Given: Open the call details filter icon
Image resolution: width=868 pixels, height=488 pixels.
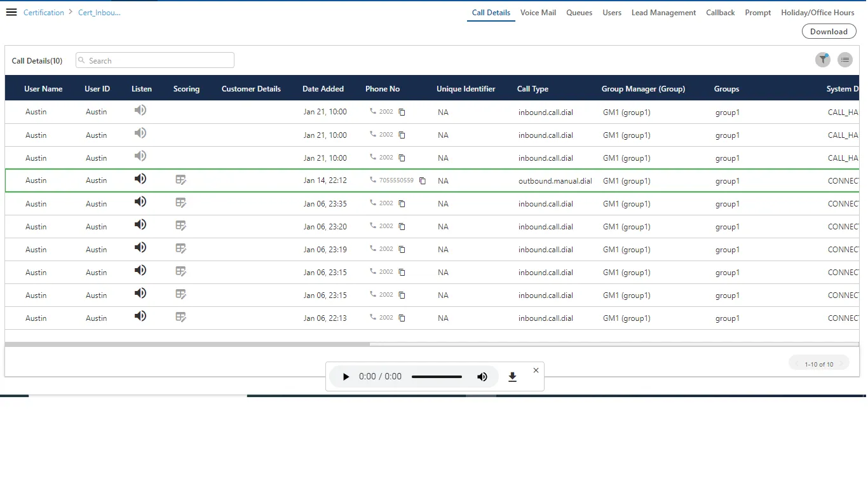Looking at the screenshot, I should [x=823, y=60].
